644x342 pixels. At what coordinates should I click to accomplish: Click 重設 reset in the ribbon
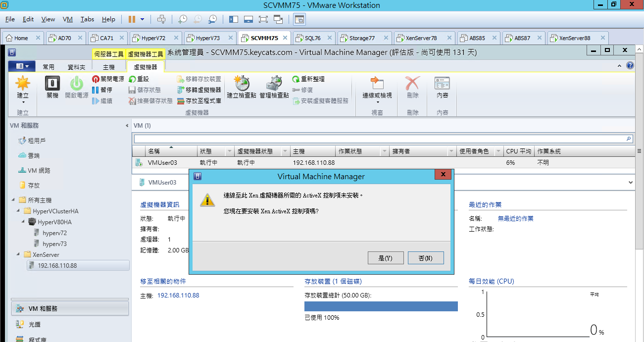[139, 79]
